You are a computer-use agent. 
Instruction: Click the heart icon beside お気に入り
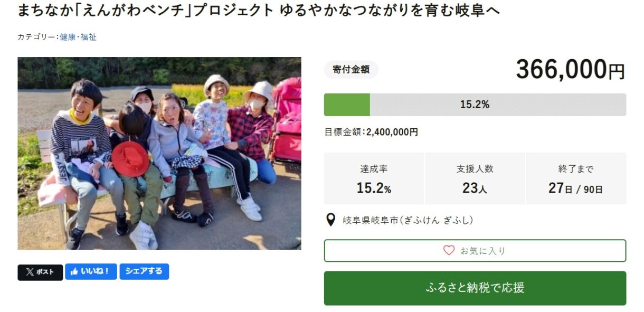tap(449, 251)
